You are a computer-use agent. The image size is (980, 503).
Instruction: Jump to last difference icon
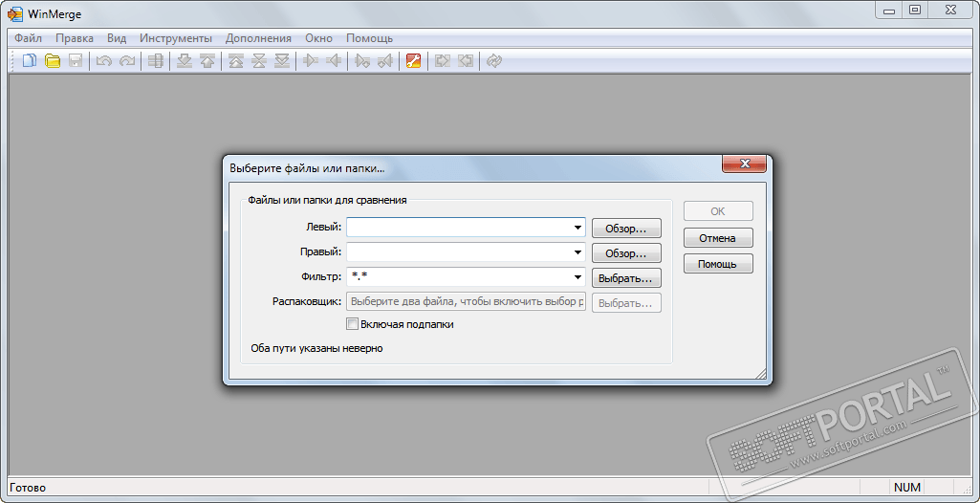click(282, 60)
